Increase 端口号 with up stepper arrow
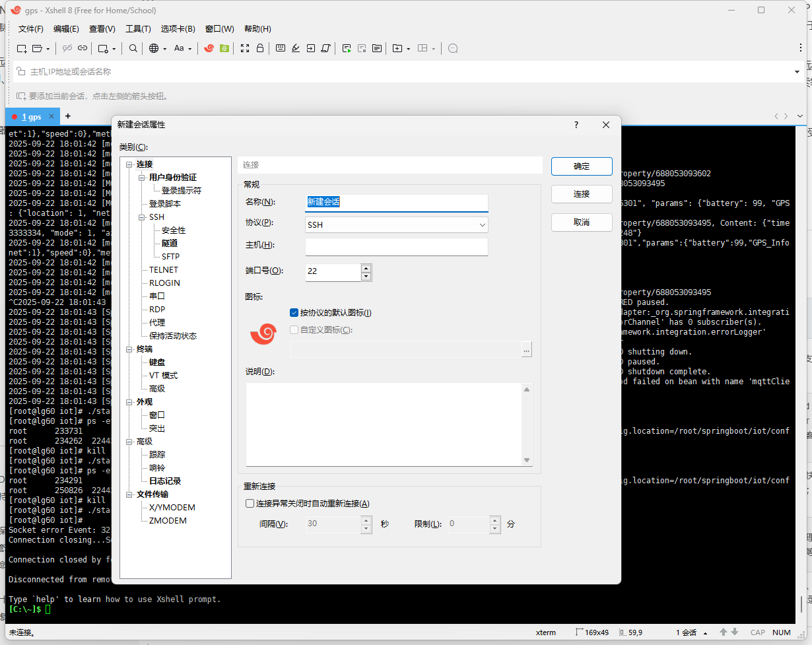The width and height of the screenshot is (812, 645). click(366, 268)
